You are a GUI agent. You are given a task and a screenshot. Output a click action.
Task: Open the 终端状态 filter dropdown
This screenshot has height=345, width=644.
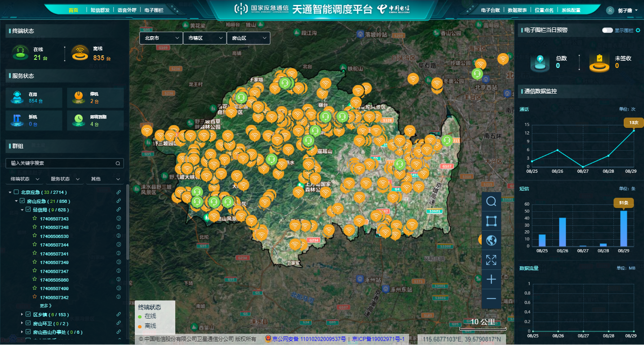pyautogui.click(x=24, y=179)
